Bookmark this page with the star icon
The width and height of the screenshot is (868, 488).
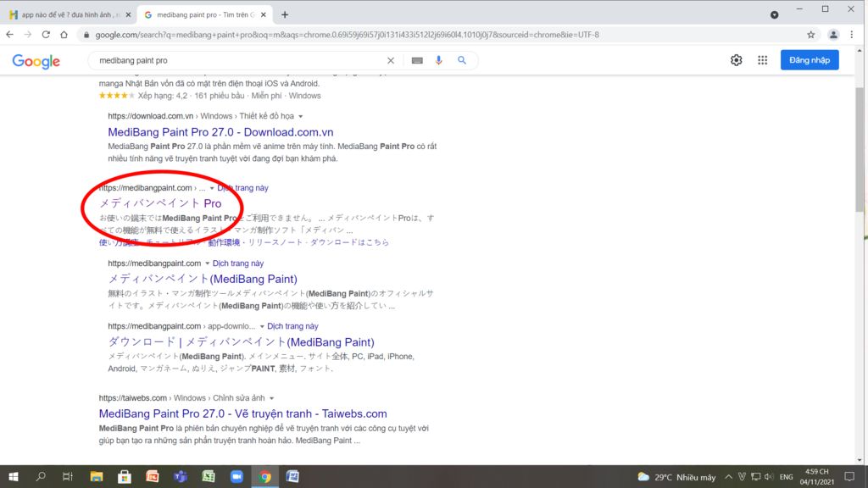point(811,34)
